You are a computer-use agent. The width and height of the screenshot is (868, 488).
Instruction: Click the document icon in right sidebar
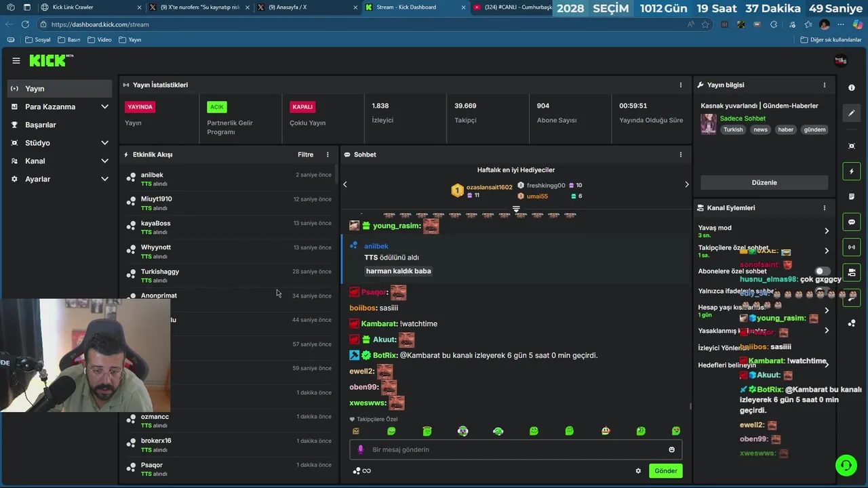pyautogui.click(x=852, y=197)
